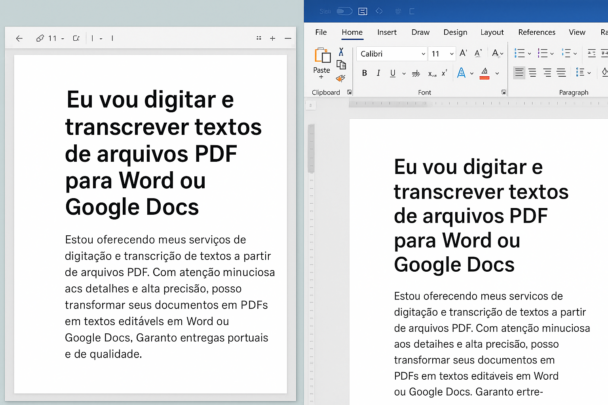Open the File menu

(x=321, y=32)
